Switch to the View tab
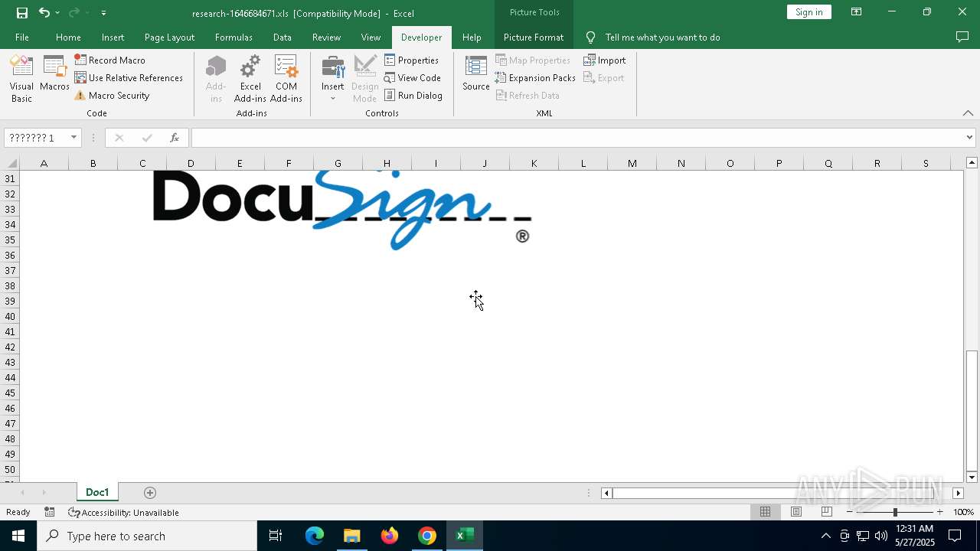This screenshot has width=980, height=551. tap(371, 37)
